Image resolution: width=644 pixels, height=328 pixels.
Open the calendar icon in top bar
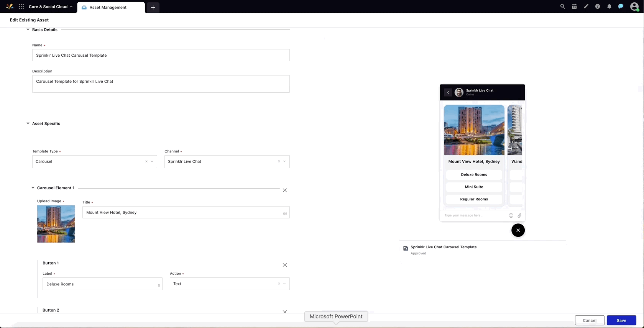click(x=574, y=7)
